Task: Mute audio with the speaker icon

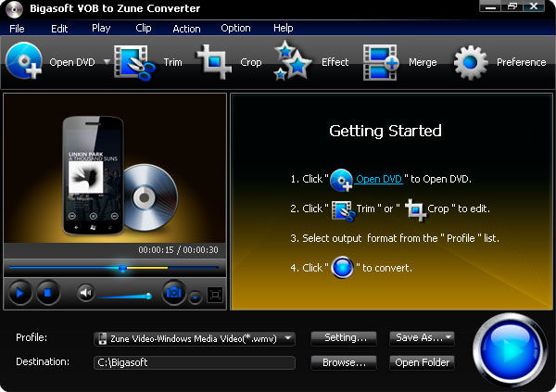Action: (86, 293)
